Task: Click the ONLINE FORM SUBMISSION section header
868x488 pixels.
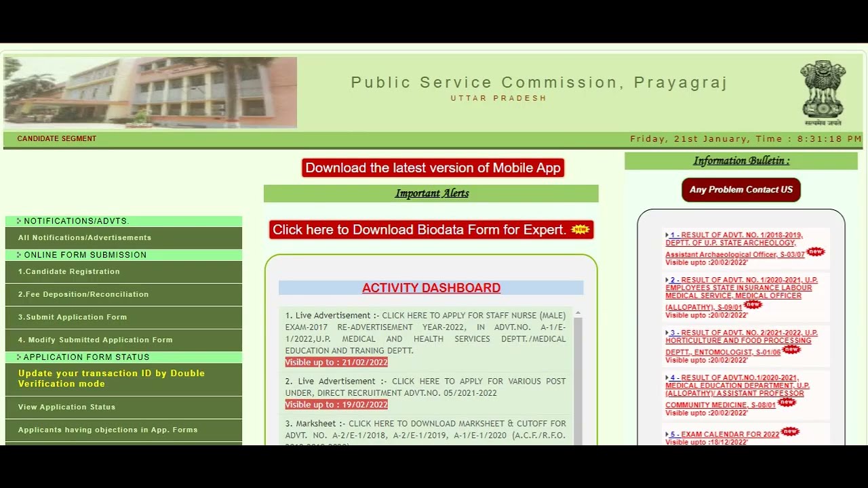Action: click(x=123, y=255)
